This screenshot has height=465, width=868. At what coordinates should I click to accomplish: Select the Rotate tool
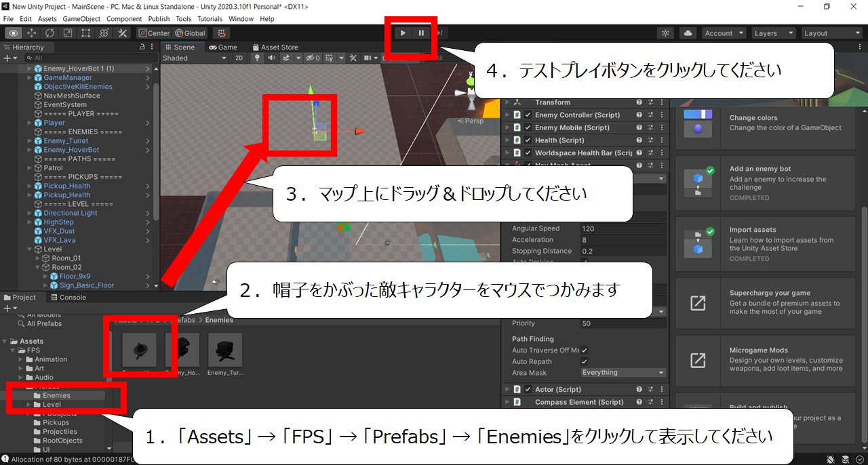click(x=50, y=33)
